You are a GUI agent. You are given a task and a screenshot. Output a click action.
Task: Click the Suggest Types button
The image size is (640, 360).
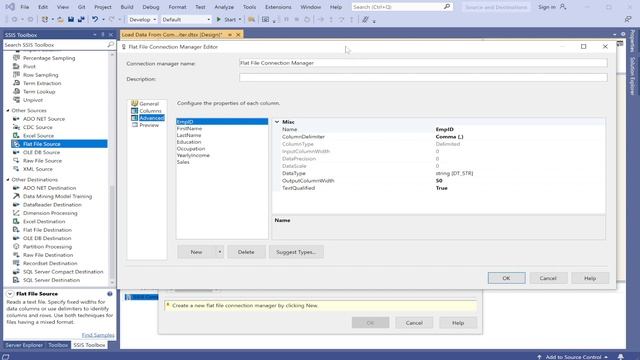[296, 252]
